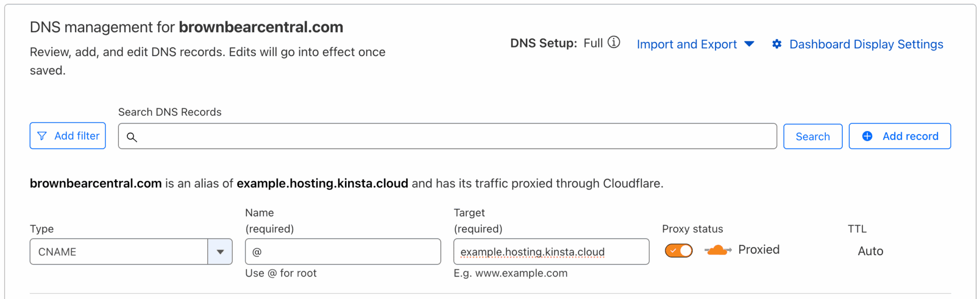This screenshot has width=980, height=299.
Task: Click the Proxied status label
Action: [x=759, y=250]
